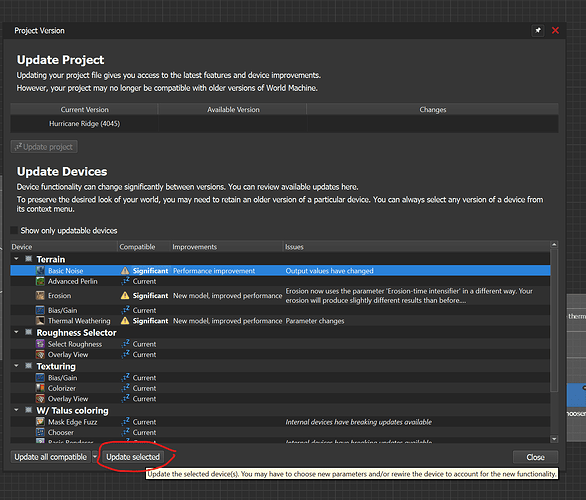Screen dimensions: 586x500
Task: Click the Close button
Action: pos(535,457)
